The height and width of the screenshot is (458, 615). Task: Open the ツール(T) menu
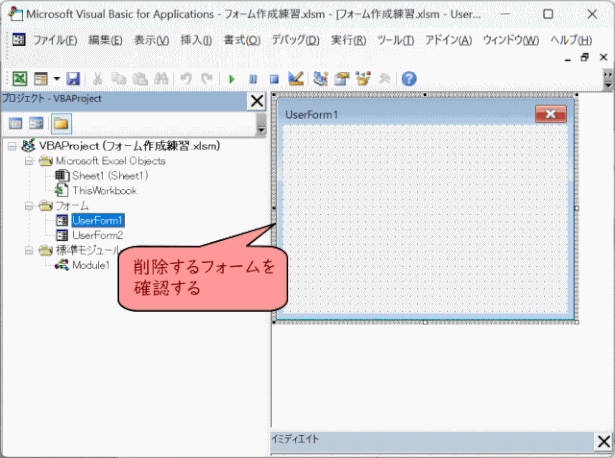pyautogui.click(x=395, y=40)
